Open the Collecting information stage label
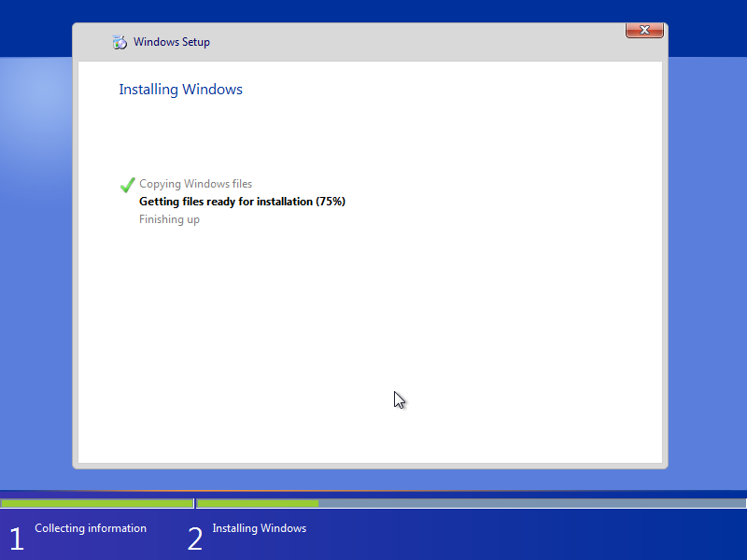Viewport: 747px width, 560px height. point(90,527)
